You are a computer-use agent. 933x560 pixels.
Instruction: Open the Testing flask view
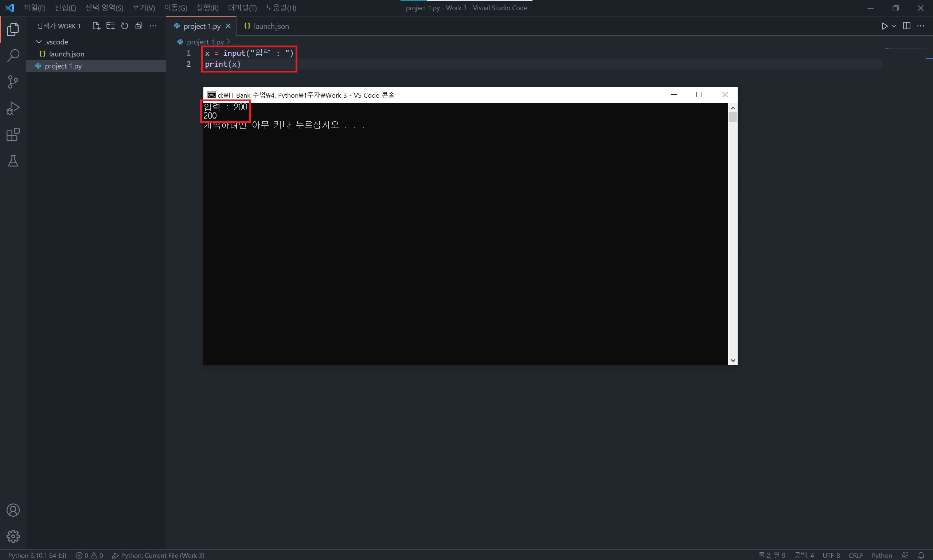[x=13, y=161]
